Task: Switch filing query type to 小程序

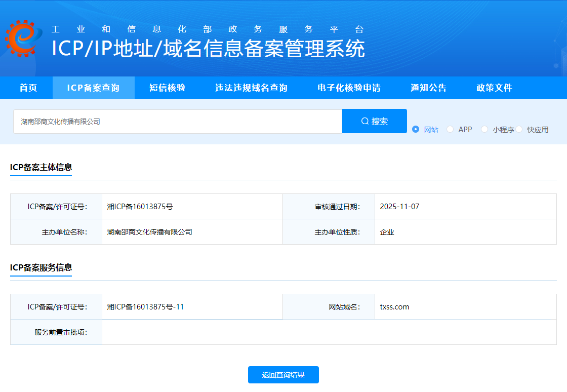Action: tap(484, 129)
